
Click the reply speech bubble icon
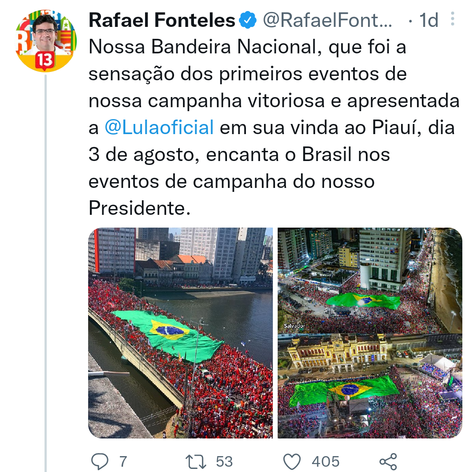click(x=100, y=461)
